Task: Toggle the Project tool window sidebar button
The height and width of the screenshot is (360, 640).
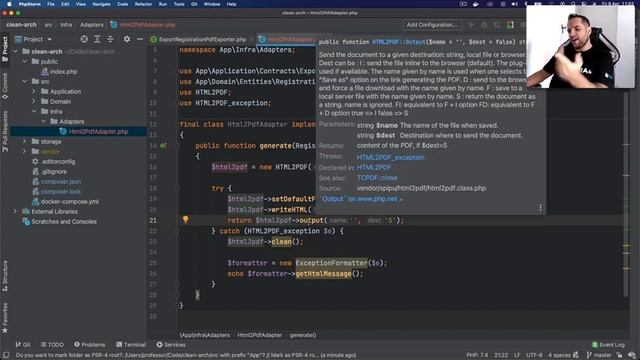Action: [x=5, y=49]
